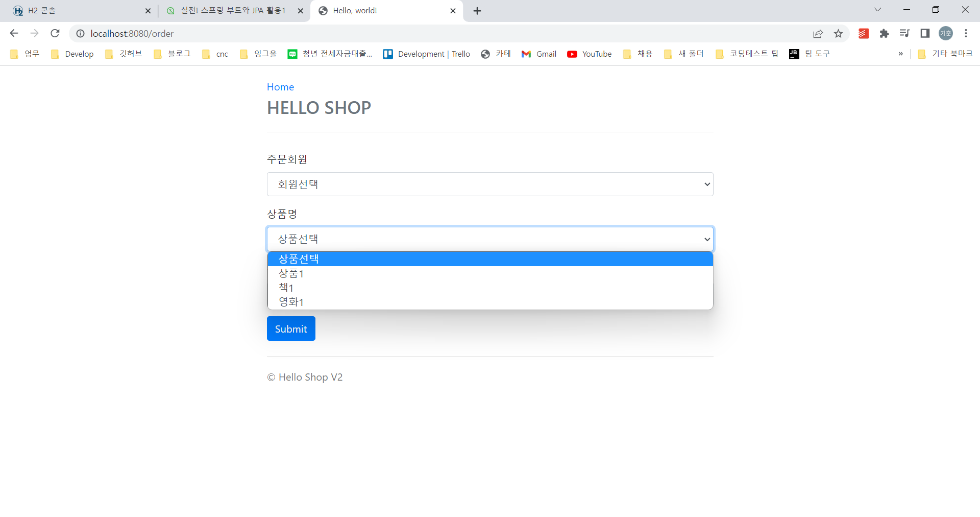Open the Gmail bookmark
The width and height of the screenshot is (980, 517).
(x=539, y=54)
